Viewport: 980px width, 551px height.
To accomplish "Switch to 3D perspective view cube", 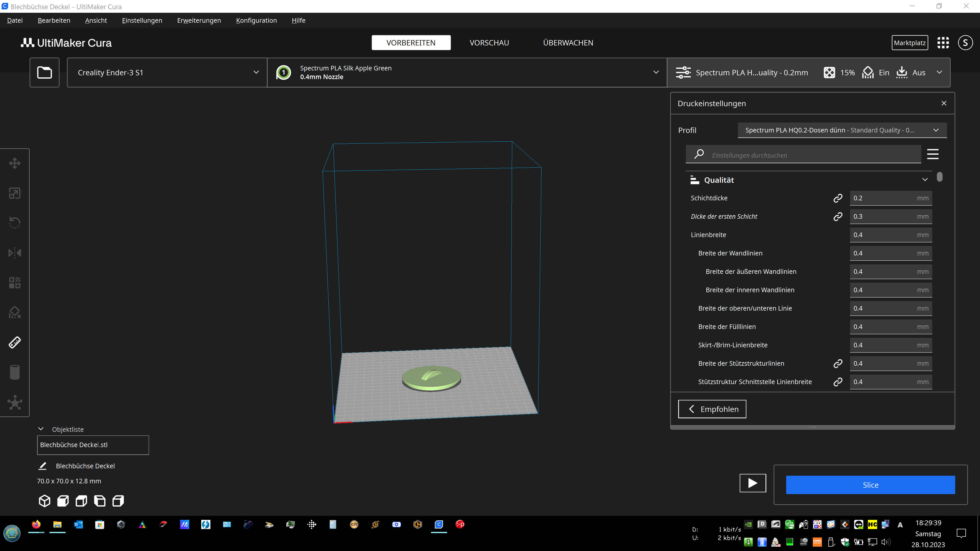I will pyautogui.click(x=44, y=501).
